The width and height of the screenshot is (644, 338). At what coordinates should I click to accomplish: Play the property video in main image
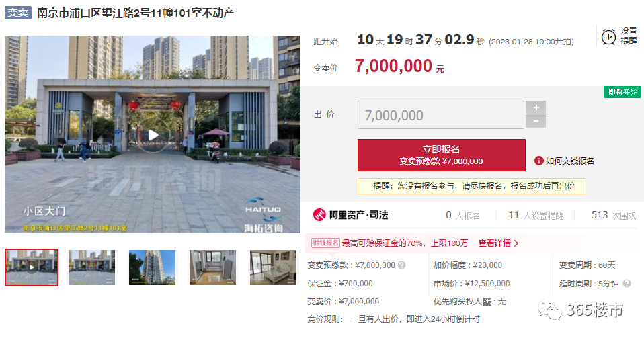coord(153,135)
